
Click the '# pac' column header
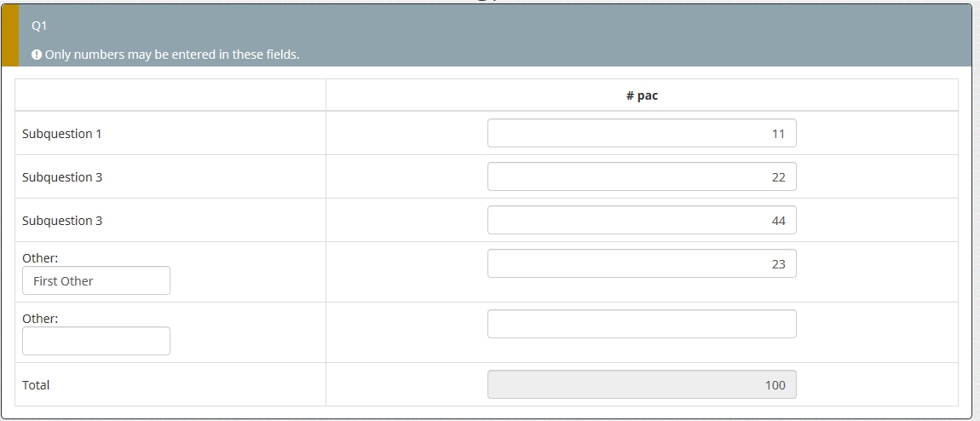point(642,95)
